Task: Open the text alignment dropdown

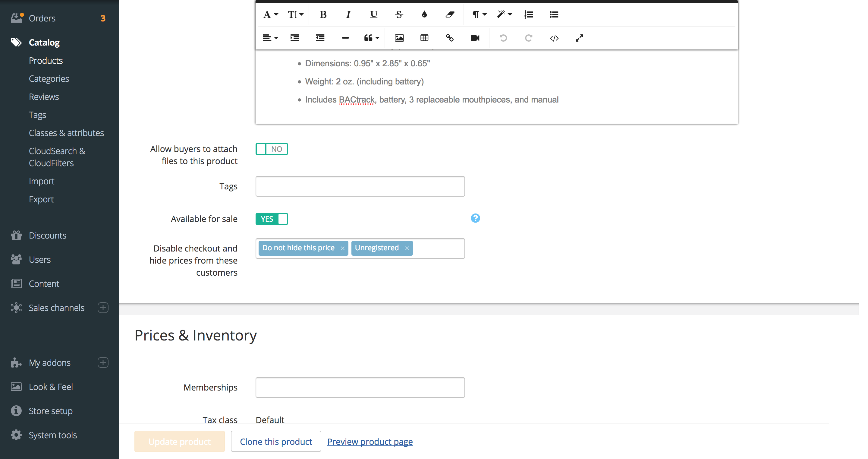Action: [x=270, y=38]
